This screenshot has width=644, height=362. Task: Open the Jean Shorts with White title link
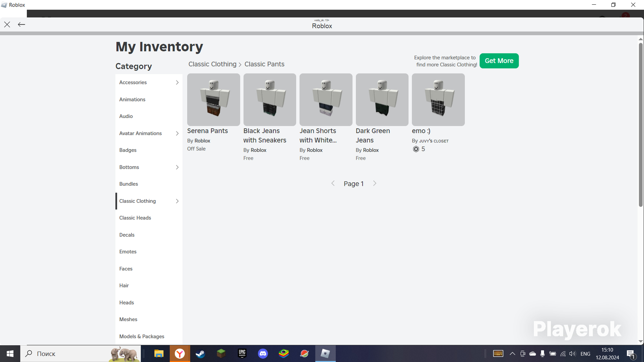(318, 136)
